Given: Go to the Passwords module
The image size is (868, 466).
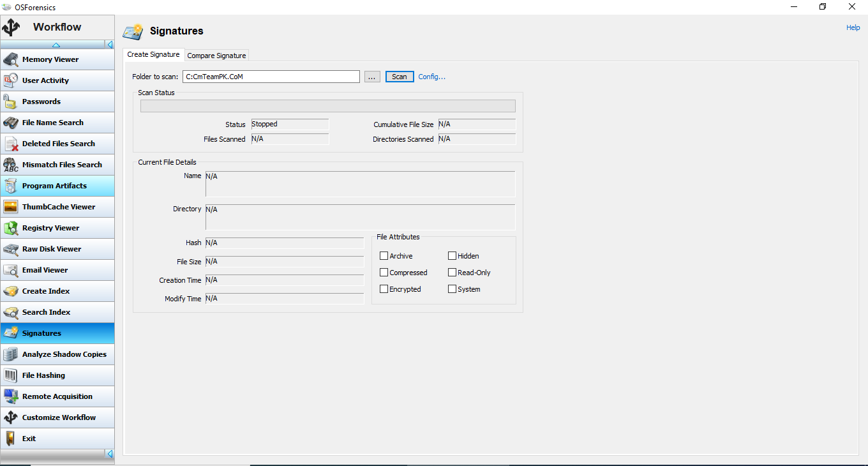Looking at the screenshot, I should pos(57,101).
